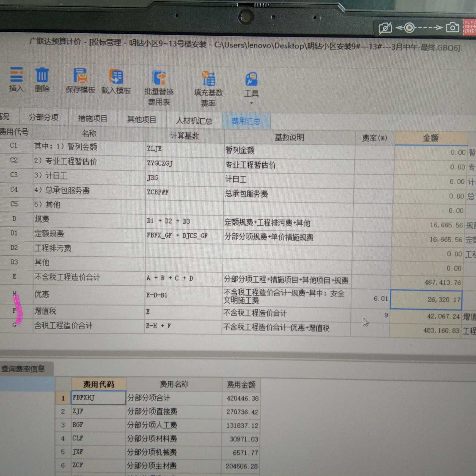
Task: Click the 保存模板 icon
Action: (80, 76)
